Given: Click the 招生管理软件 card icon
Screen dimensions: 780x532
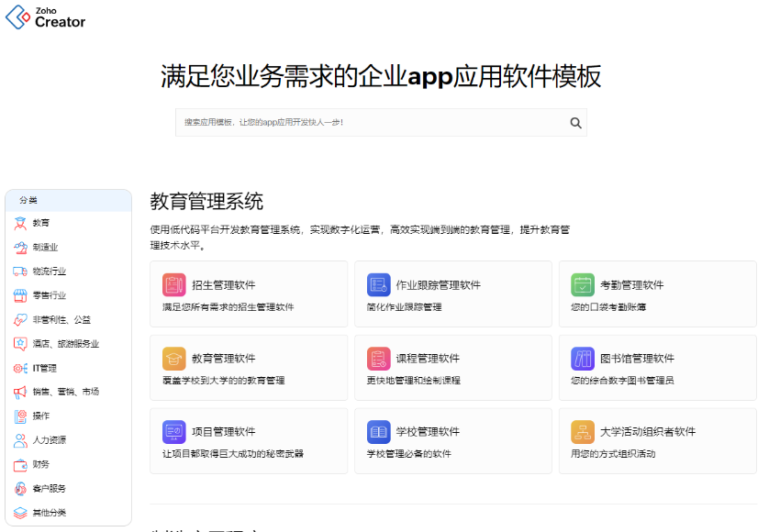Looking at the screenshot, I should coord(176,284).
